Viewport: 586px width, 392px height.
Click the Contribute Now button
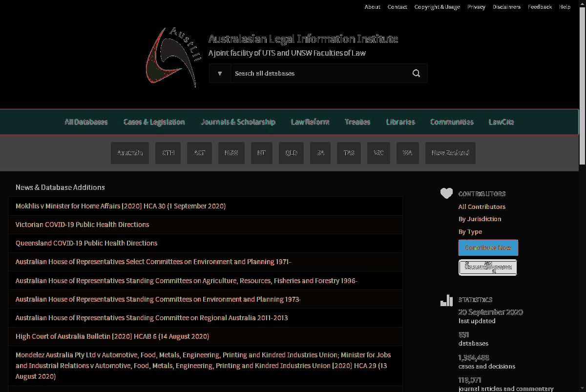click(488, 248)
